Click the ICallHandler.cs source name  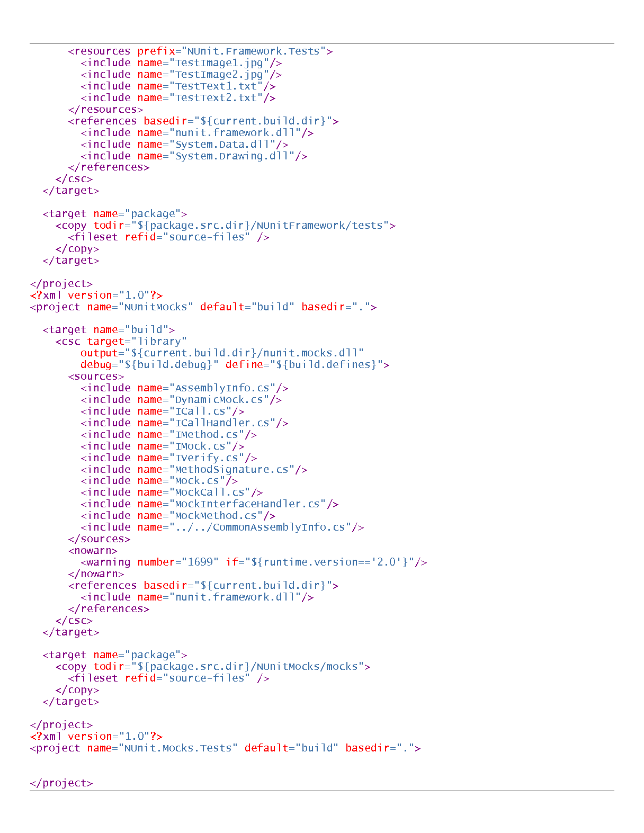tap(225, 423)
